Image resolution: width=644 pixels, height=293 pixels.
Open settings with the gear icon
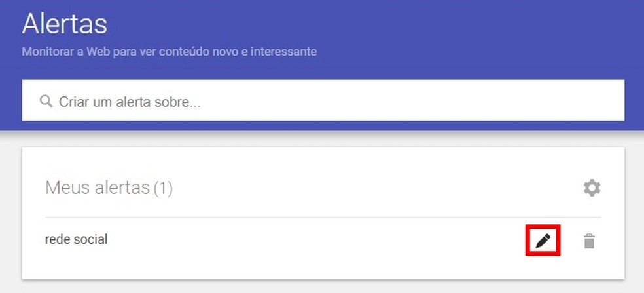tap(592, 189)
